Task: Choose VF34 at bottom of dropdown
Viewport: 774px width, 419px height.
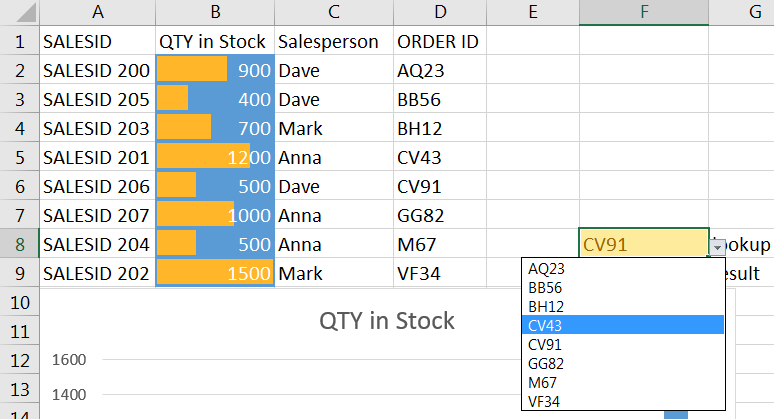Action: [x=622, y=401]
